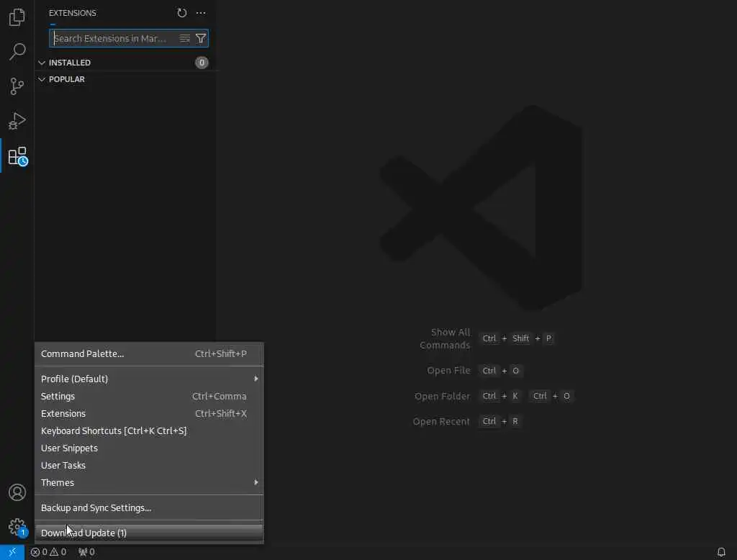737x560 pixels.
Task: Open remote window indicator in status bar
Action: [12, 552]
